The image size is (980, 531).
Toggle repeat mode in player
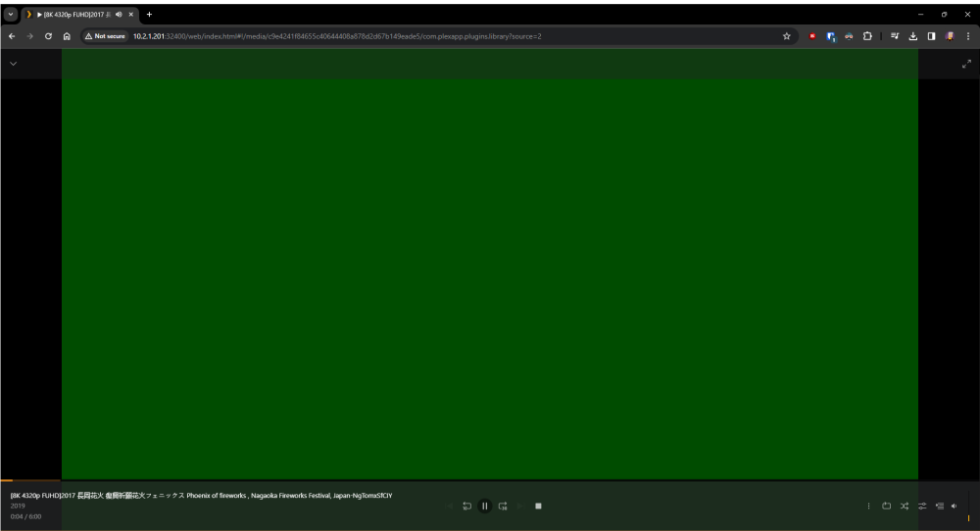(886, 506)
